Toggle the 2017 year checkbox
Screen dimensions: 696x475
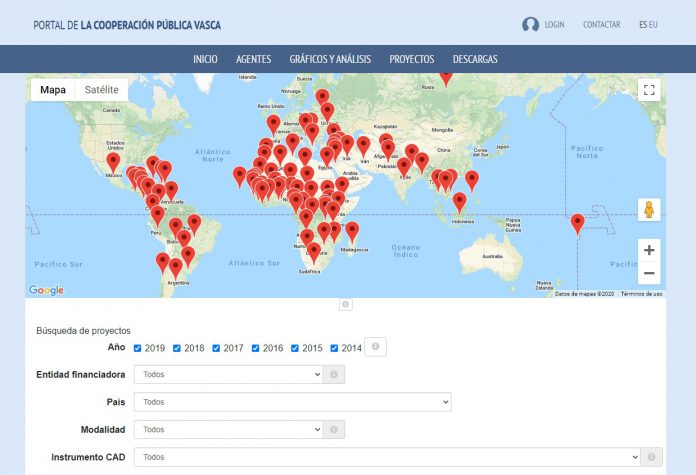(216, 348)
